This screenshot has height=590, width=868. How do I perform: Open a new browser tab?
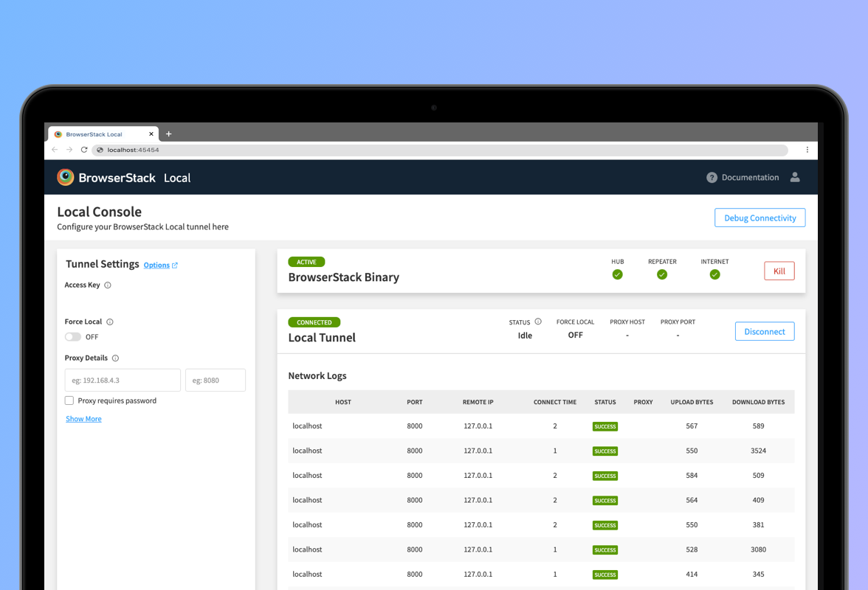coord(168,134)
